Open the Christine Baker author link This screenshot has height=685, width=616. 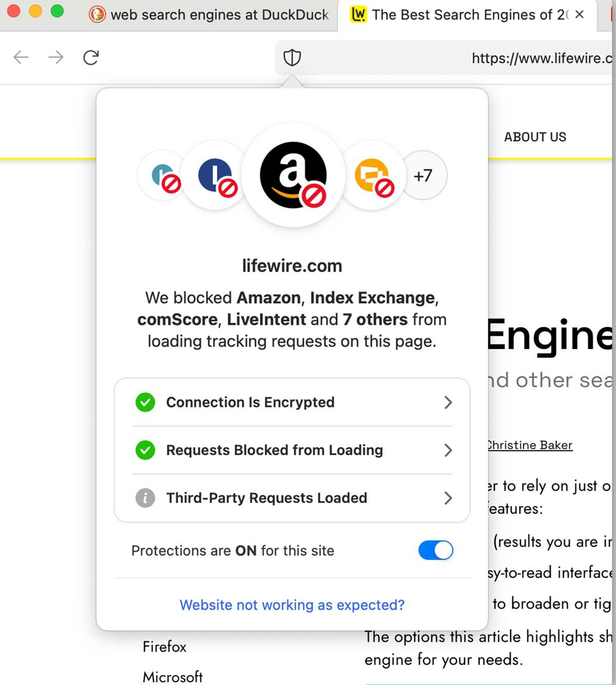tap(529, 445)
